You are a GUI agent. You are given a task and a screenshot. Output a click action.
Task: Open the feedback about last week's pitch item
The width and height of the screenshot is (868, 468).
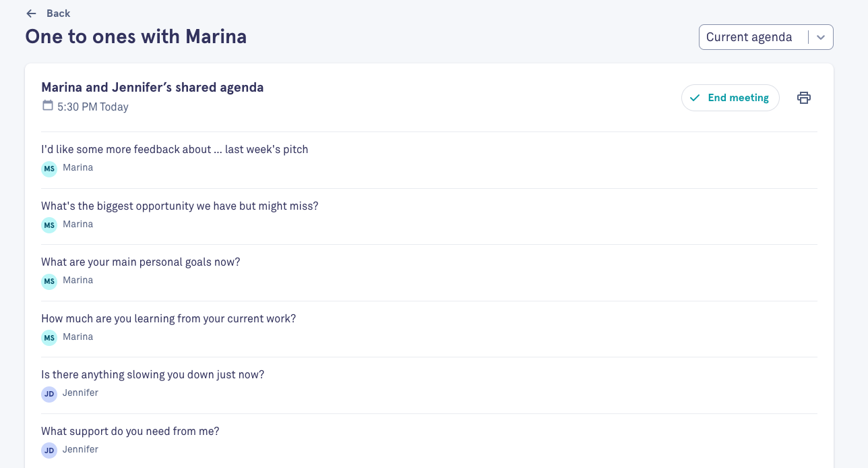pos(429,160)
